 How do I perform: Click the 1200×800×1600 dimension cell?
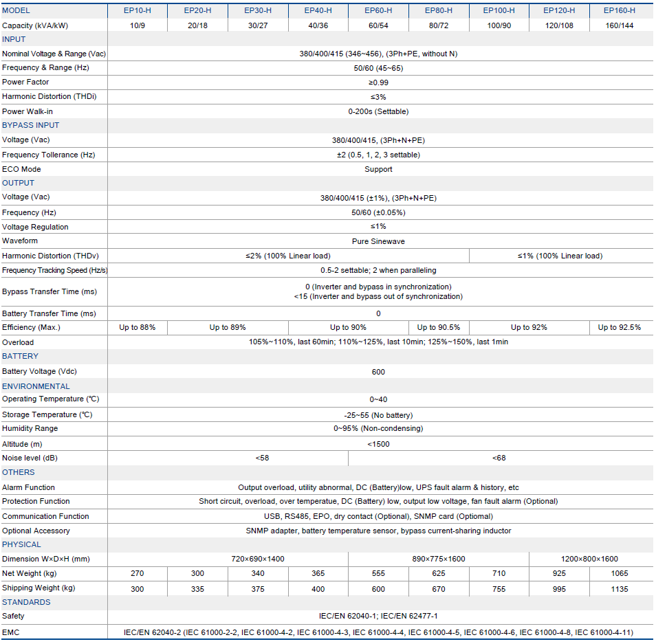coord(589,559)
